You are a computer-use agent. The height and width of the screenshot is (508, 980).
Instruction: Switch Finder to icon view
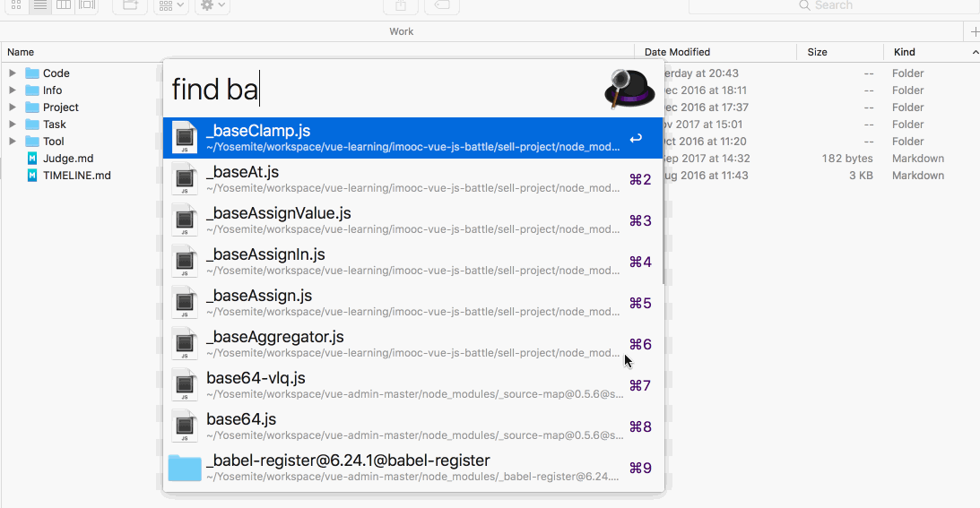pyautogui.click(x=16, y=4)
